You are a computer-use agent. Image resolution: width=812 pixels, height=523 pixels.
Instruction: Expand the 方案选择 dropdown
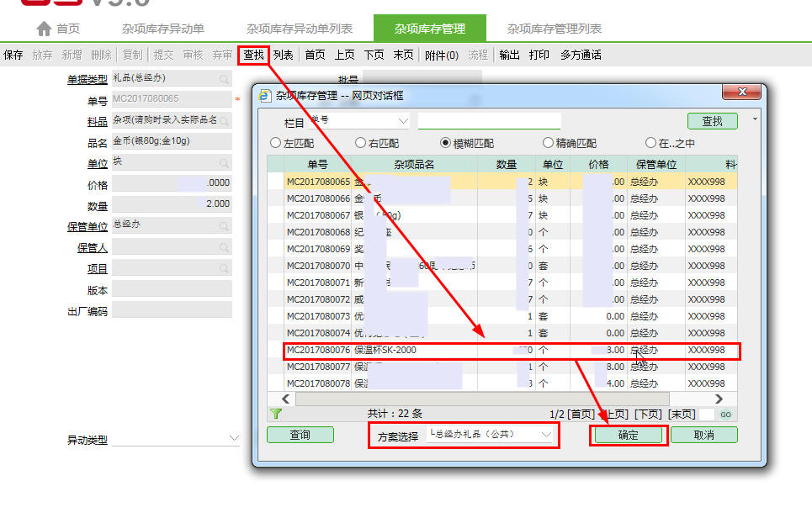click(548, 435)
